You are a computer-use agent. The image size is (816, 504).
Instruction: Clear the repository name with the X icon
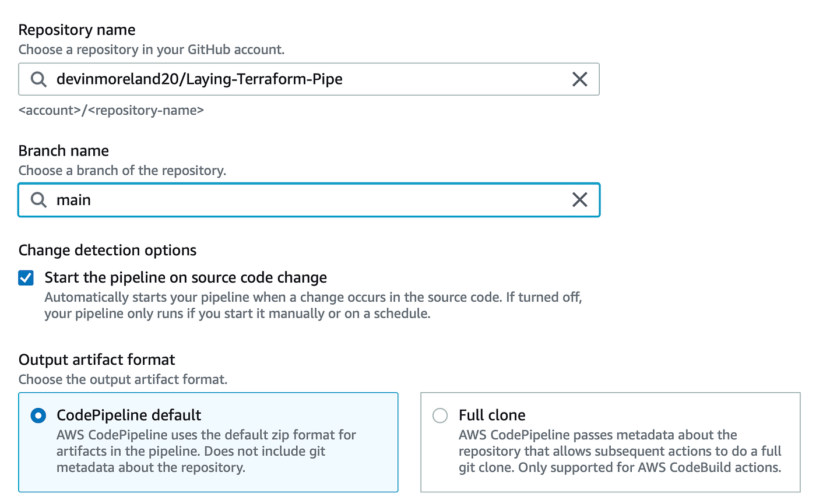(580, 79)
